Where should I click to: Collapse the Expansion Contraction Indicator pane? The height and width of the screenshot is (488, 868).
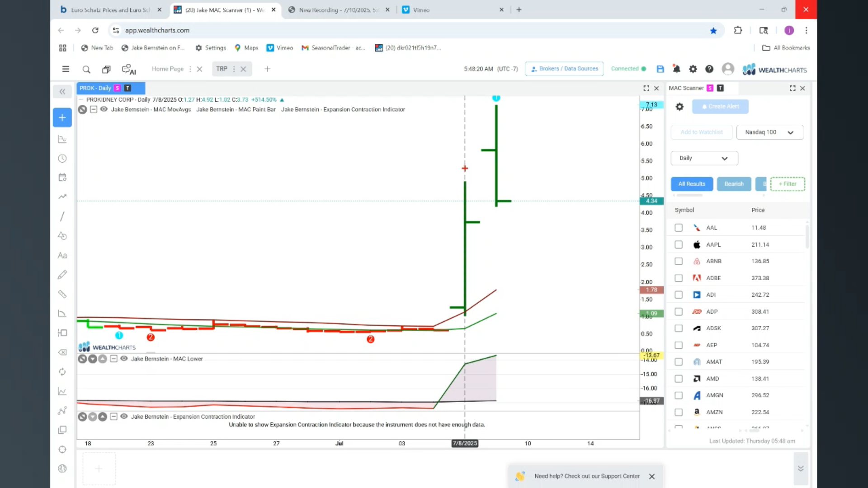[x=113, y=417]
